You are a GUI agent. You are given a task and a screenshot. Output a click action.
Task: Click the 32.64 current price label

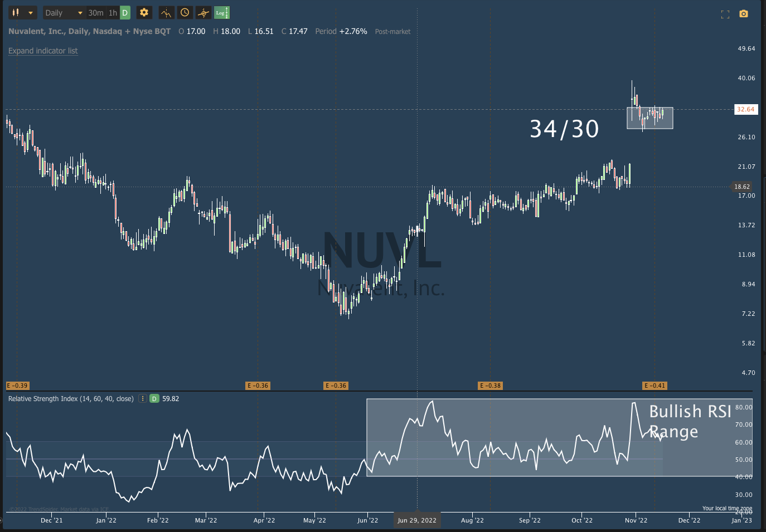(746, 109)
